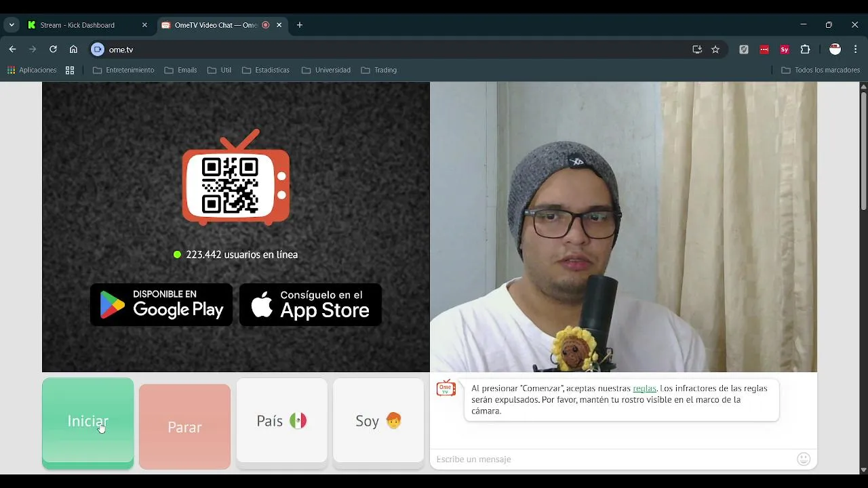Open the Emails bookmark folder

tap(181, 70)
